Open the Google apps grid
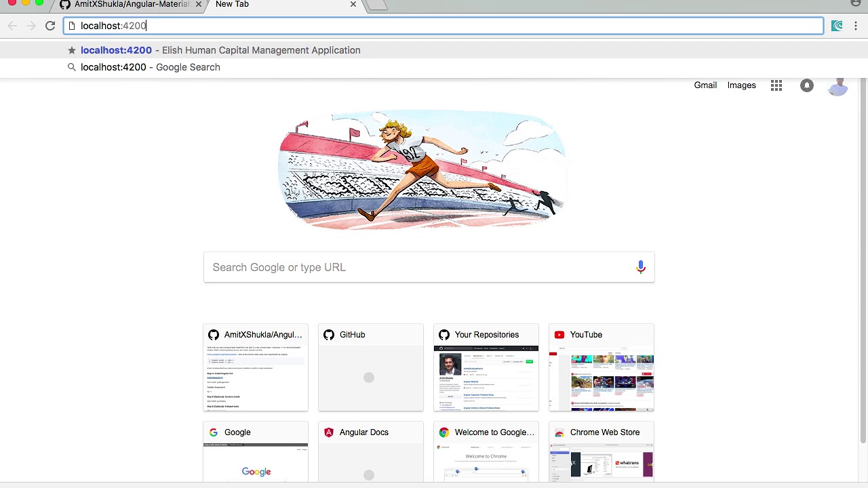Image resolution: width=868 pixels, height=488 pixels. [x=776, y=85]
